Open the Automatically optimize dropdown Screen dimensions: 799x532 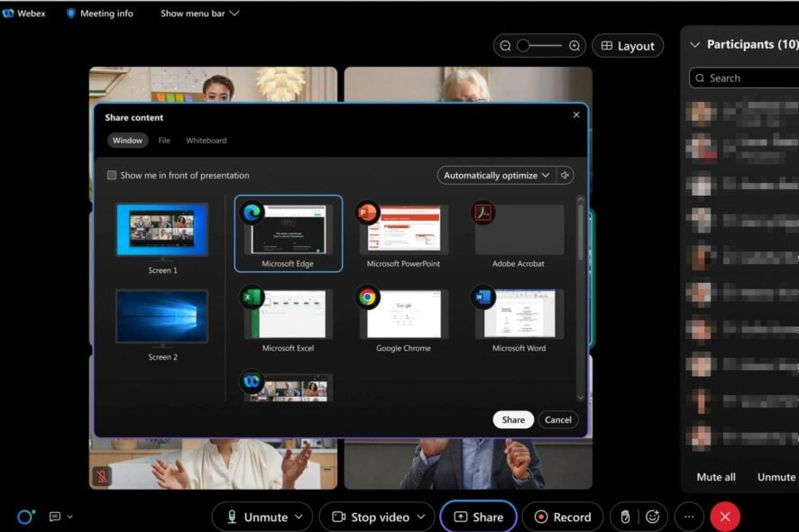point(497,175)
